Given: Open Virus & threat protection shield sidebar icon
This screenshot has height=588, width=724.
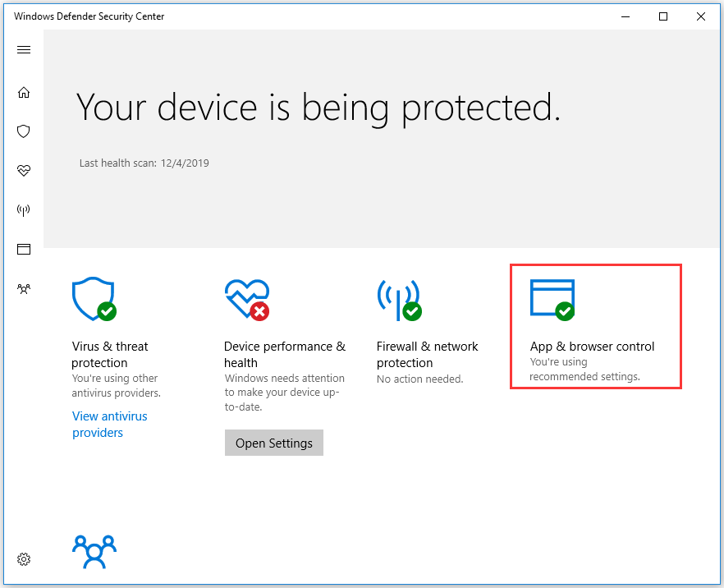Looking at the screenshot, I should click(24, 131).
